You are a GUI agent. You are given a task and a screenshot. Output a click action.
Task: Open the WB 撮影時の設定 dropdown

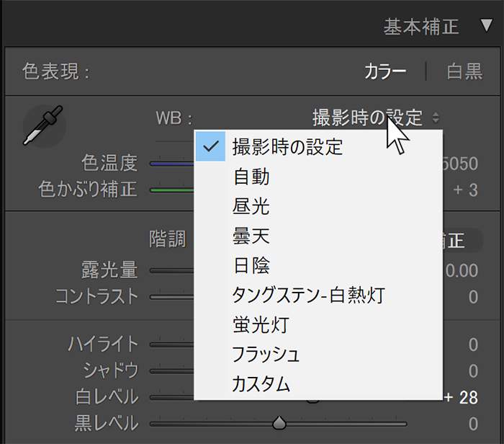(x=376, y=117)
